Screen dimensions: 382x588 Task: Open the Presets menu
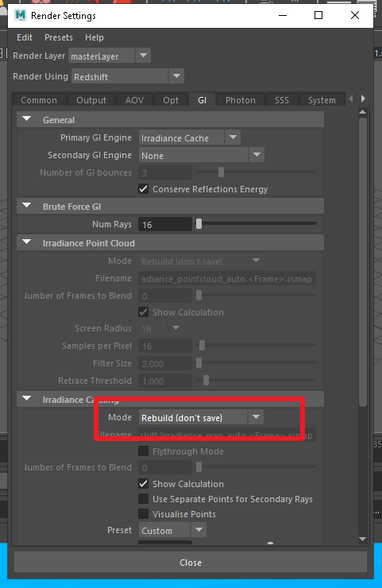59,37
